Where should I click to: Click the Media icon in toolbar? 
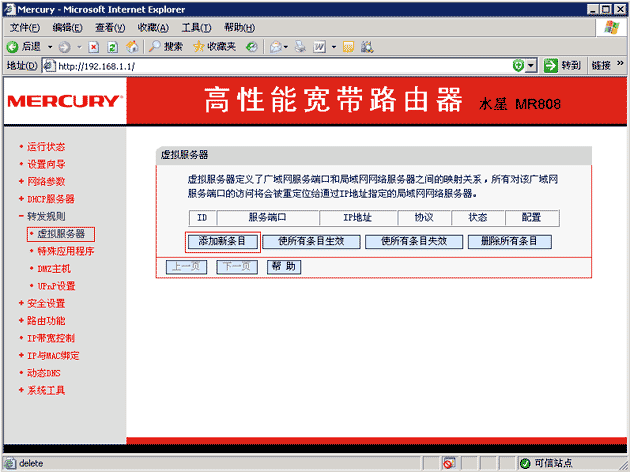(x=252, y=47)
